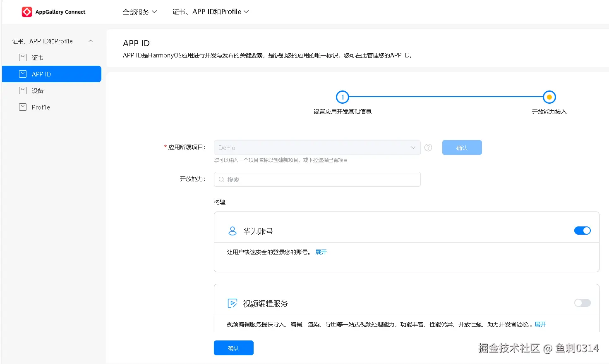Viewport: 609px width, 364px height.
Task: Click 展开 link under 华为账号
Action: tap(321, 252)
